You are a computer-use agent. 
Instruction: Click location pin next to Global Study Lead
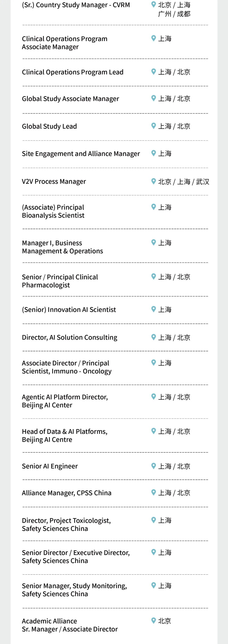[153, 126]
